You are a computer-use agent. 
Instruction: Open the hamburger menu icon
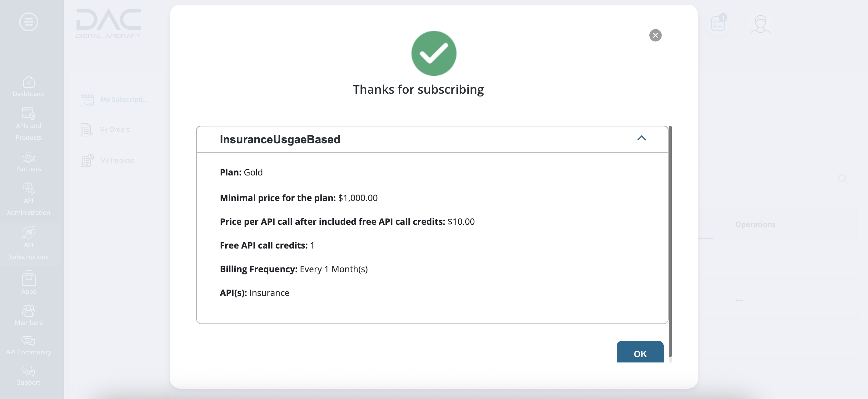pos(29,22)
